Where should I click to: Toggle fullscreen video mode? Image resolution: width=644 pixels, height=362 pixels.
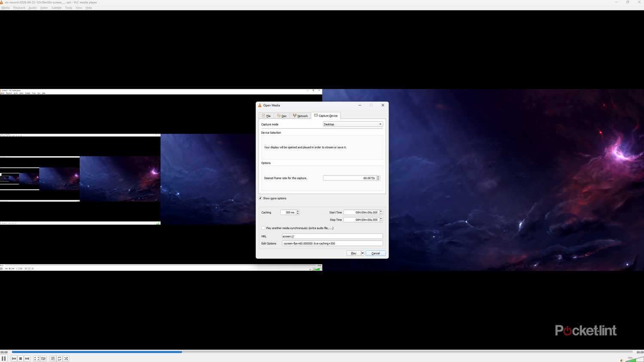coord(36,359)
